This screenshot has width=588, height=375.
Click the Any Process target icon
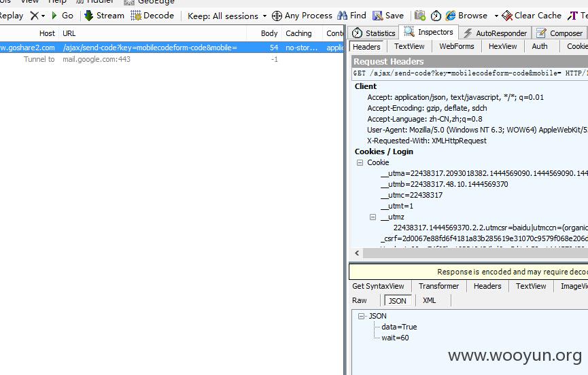pos(277,16)
